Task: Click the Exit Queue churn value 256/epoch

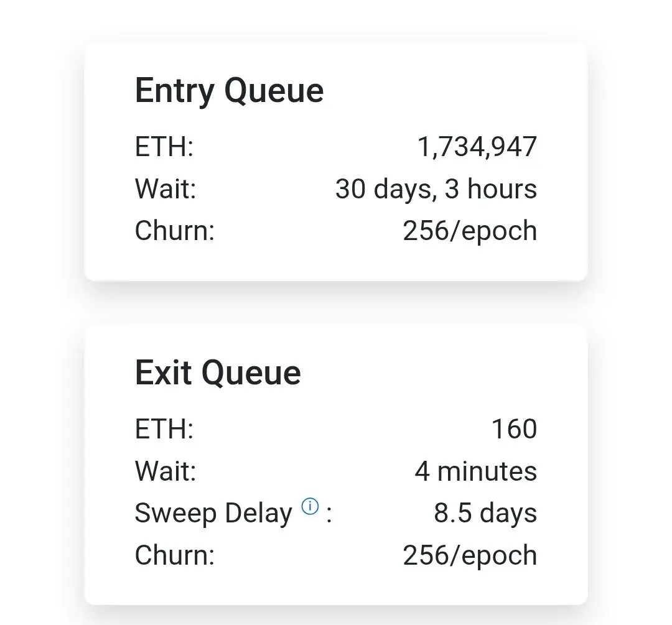Action: 470,555
